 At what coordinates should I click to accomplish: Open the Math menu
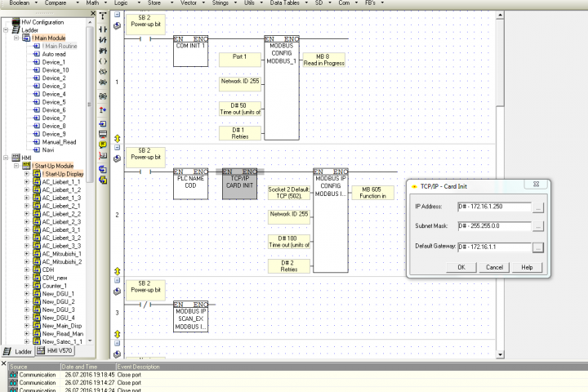click(x=92, y=2)
